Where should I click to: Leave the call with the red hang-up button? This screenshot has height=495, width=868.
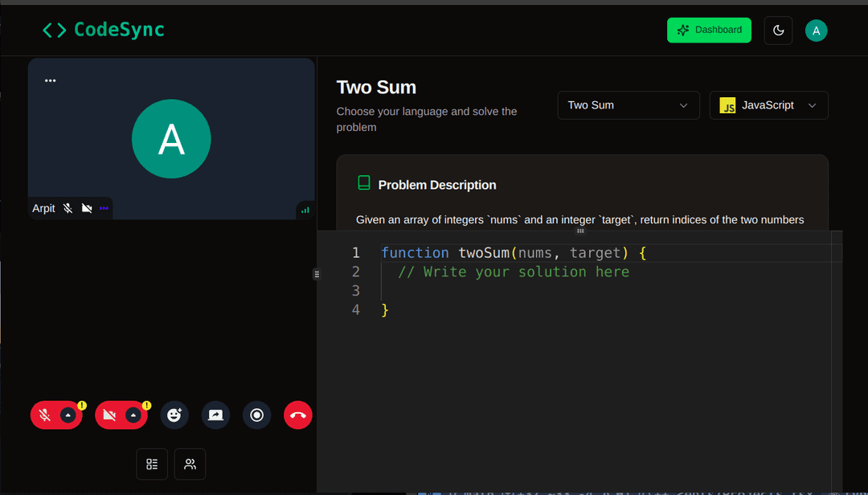tap(298, 415)
